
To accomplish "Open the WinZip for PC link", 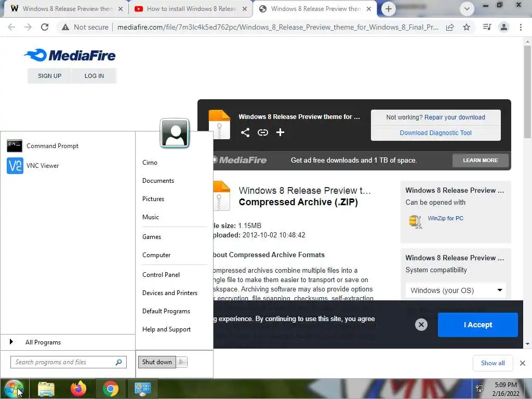I will point(445,218).
